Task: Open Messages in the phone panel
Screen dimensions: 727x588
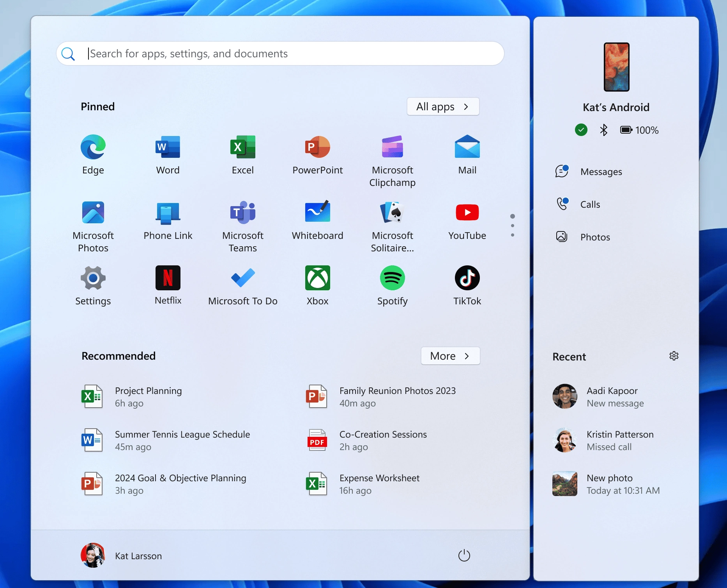Action: point(589,171)
